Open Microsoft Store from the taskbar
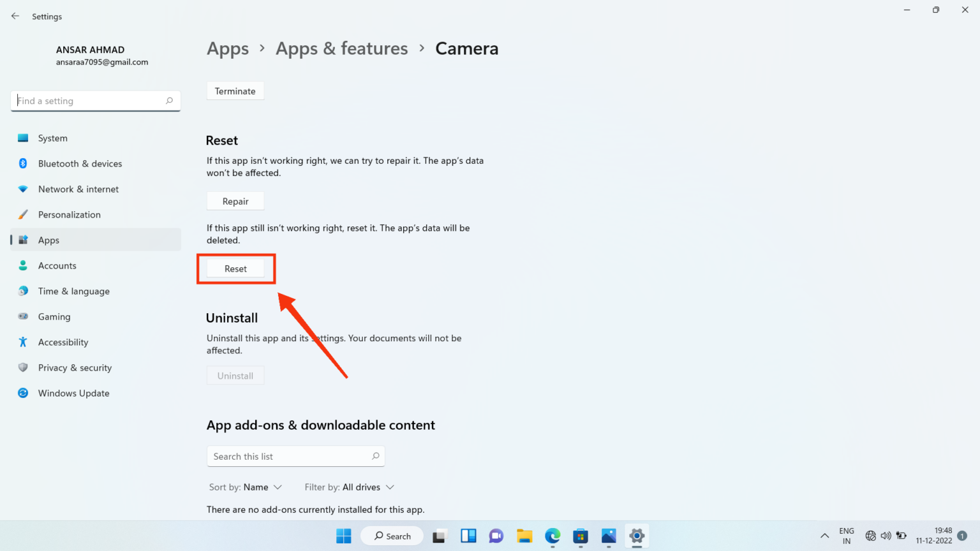 pos(580,536)
